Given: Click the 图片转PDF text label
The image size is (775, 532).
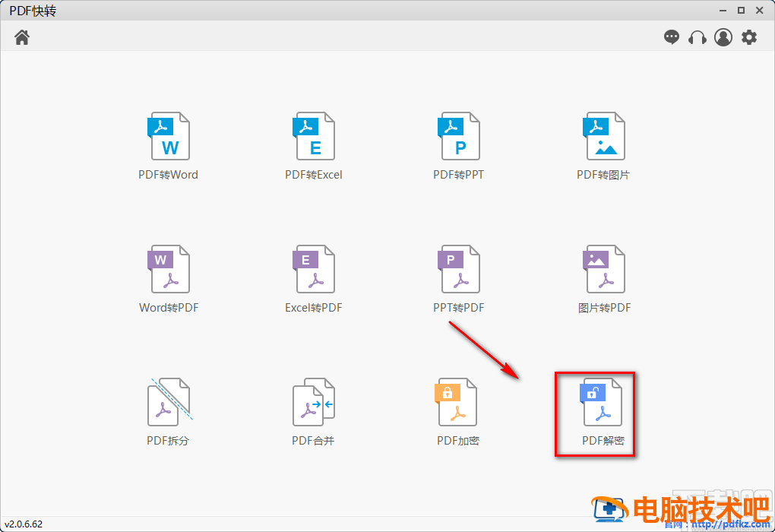Looking at the screenshot, I should point(604,308).
